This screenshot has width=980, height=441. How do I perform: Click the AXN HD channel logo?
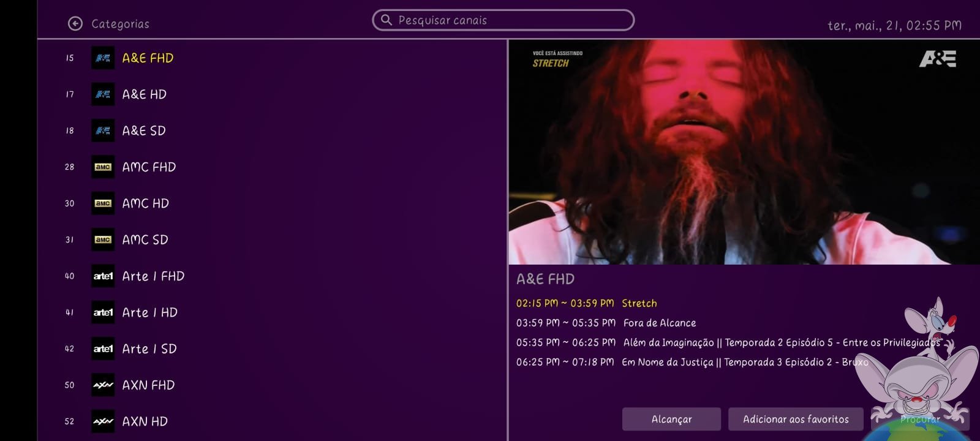pyautogui.click(x=103, y=421)
